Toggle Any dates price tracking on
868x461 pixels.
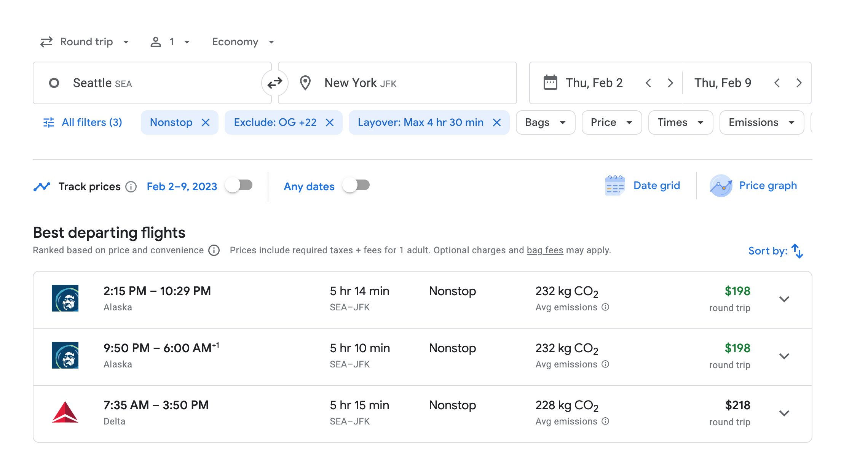[x=356, y=186]
